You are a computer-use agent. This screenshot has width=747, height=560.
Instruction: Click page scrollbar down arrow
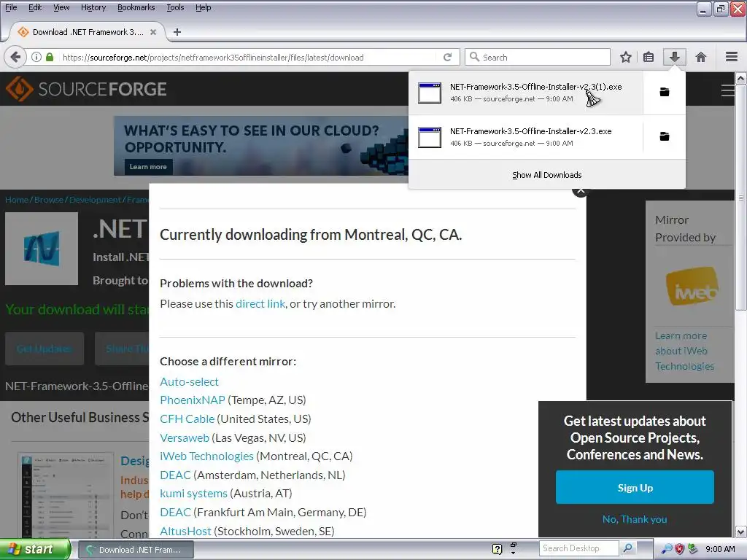[x=741, y=532]
